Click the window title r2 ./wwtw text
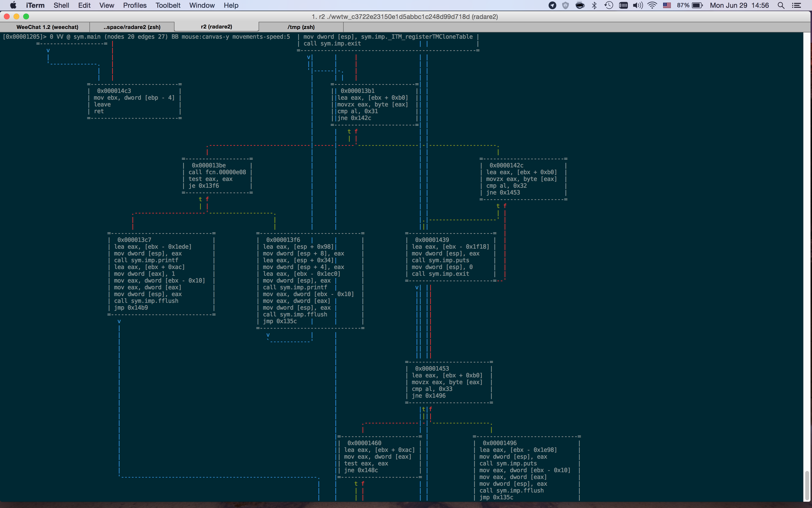The height and width of the screenshot is (508, 812). 405,16
